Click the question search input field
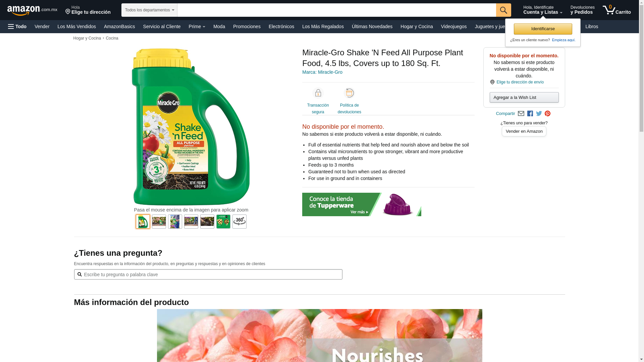 click(x=208, y=275)
